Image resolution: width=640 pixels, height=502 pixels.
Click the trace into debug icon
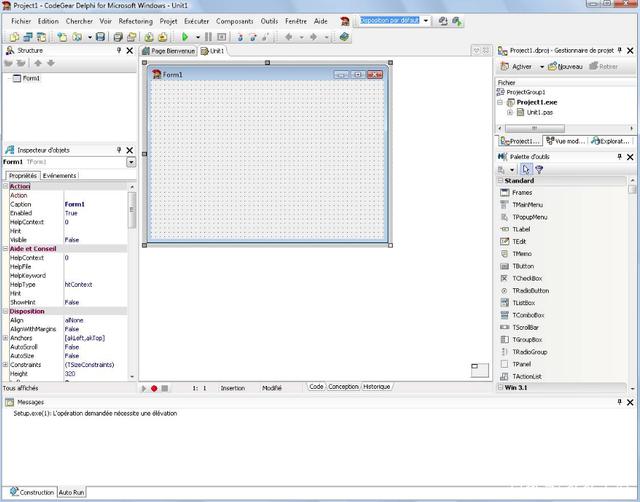[x=240, y=37]
